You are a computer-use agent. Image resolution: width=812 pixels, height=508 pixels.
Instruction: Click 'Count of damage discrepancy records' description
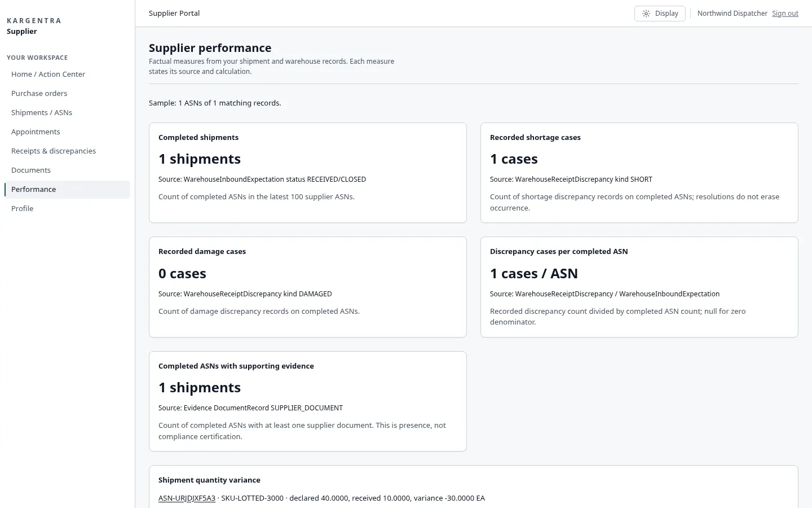click(259, 311)
